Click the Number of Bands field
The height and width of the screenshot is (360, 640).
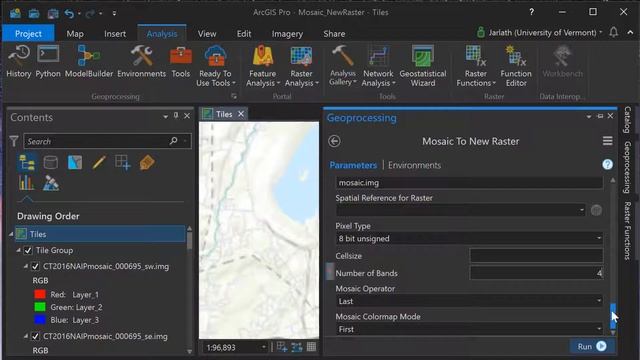point(536,273)
